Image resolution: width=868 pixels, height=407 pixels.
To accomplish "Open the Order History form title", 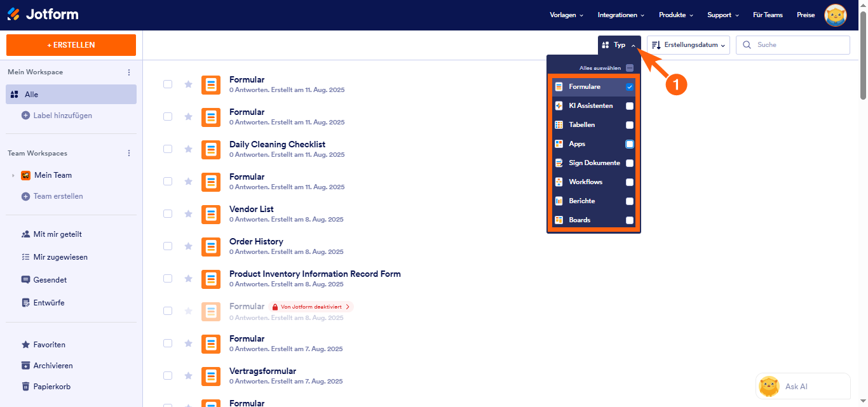I will click(256, 241).
